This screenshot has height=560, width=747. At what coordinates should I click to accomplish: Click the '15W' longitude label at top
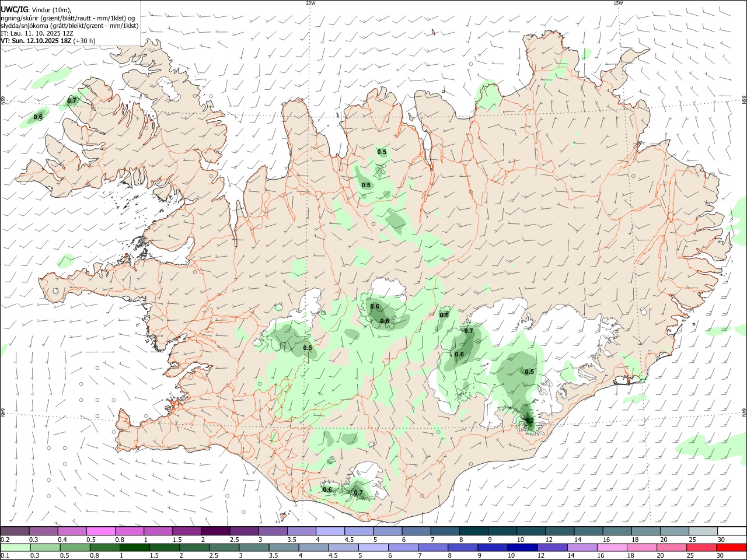coord(618,3)
